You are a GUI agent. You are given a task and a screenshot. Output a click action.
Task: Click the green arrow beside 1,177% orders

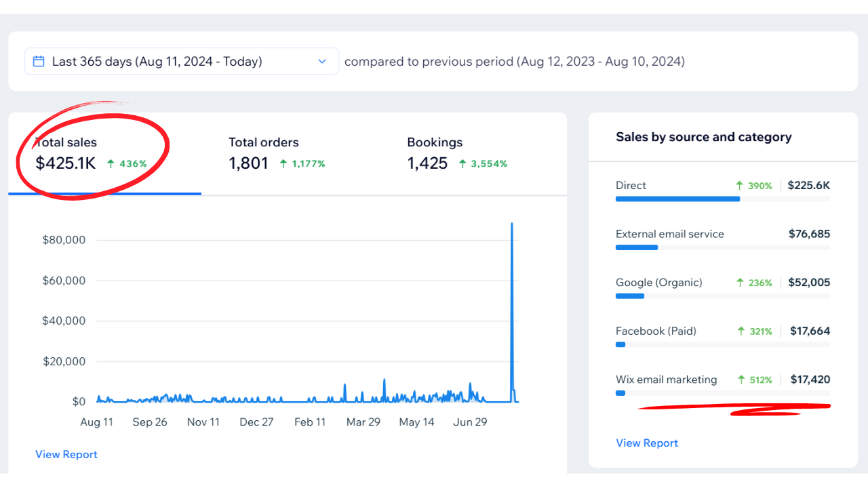(x=283, y=163)
